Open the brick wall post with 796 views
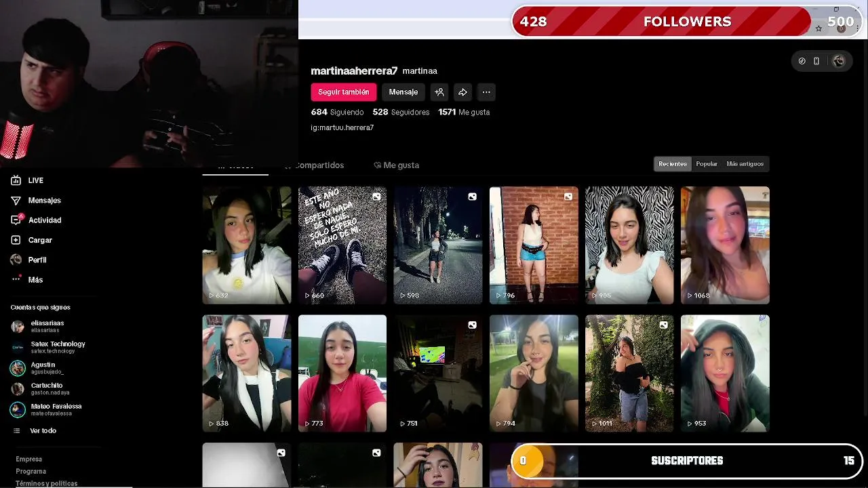868x488 pixels. click(x=534, y=245)
